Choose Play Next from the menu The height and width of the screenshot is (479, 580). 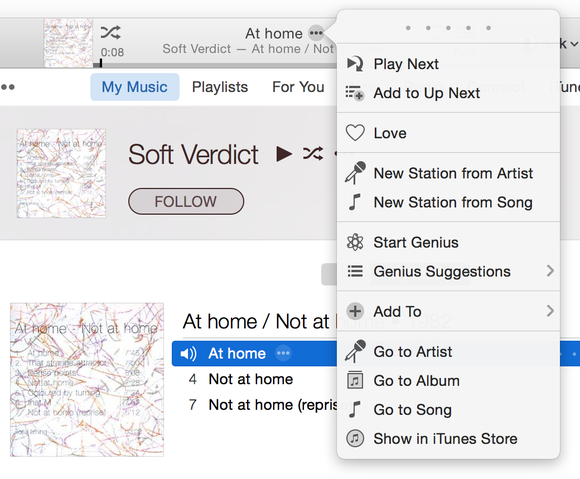[x=448, y=64]
